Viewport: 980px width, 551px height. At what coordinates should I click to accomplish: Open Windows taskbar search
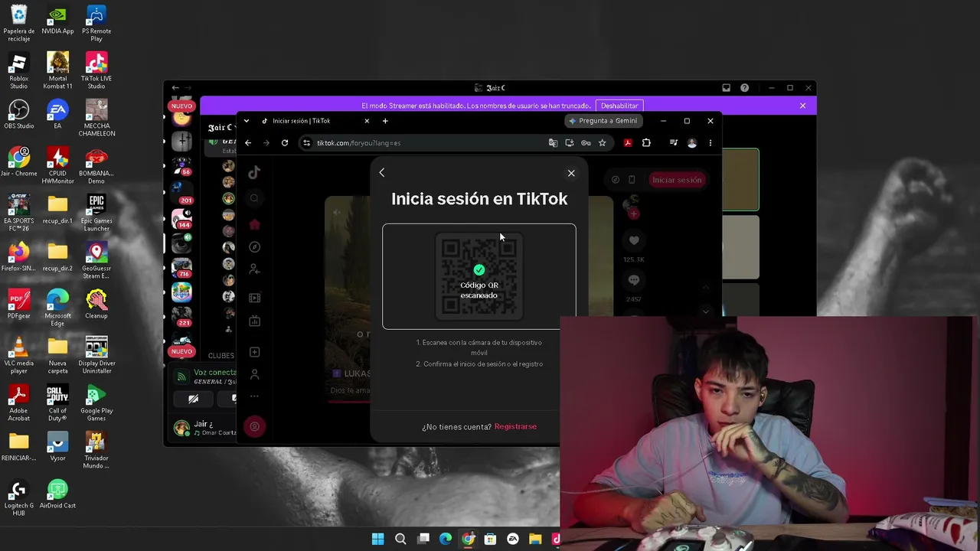point(400,540)
